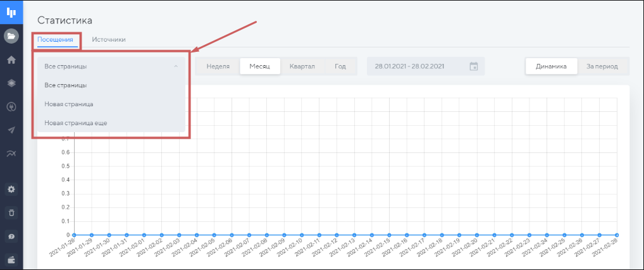The height and width of the screenshot is (270, 644).
Task: Go to the home icon in the sidebar
Action: coord(11,59)
